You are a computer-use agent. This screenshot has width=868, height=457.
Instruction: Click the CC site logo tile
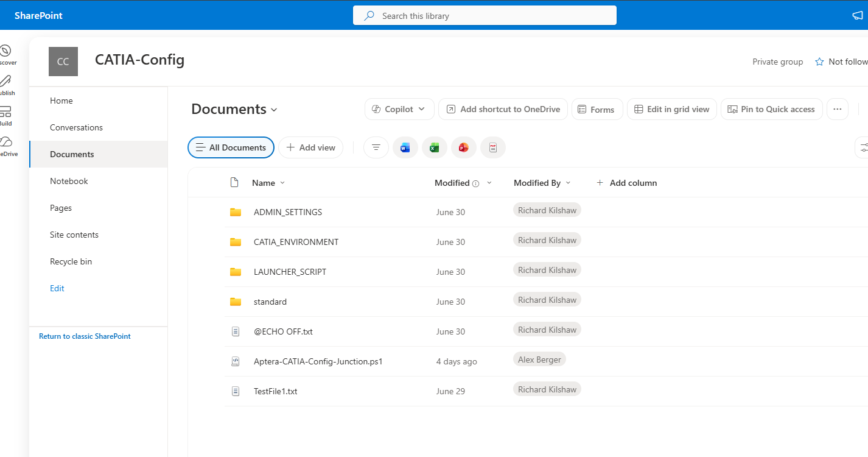(63, 62)
